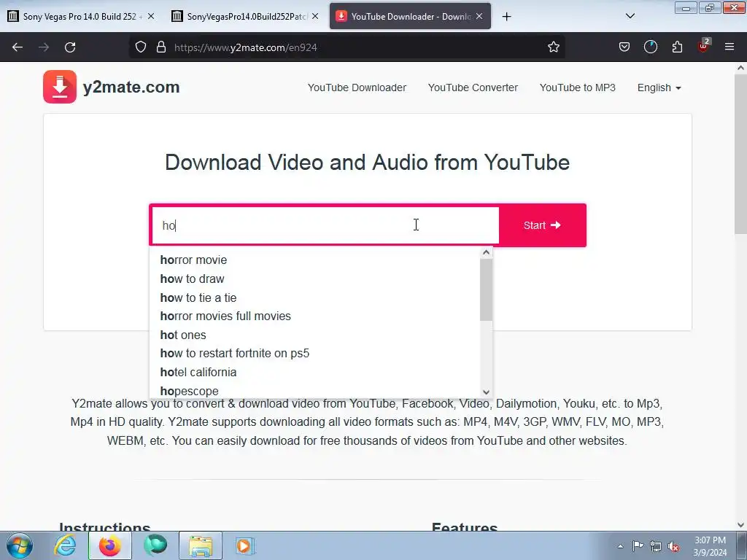
Task: Open the Extensions puzzle icon
Action: (677, 47)
